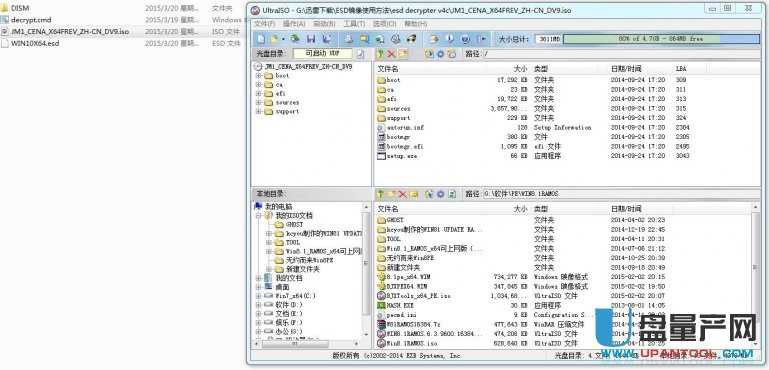Click the lower 路径 local path field

tap(621, 194)
